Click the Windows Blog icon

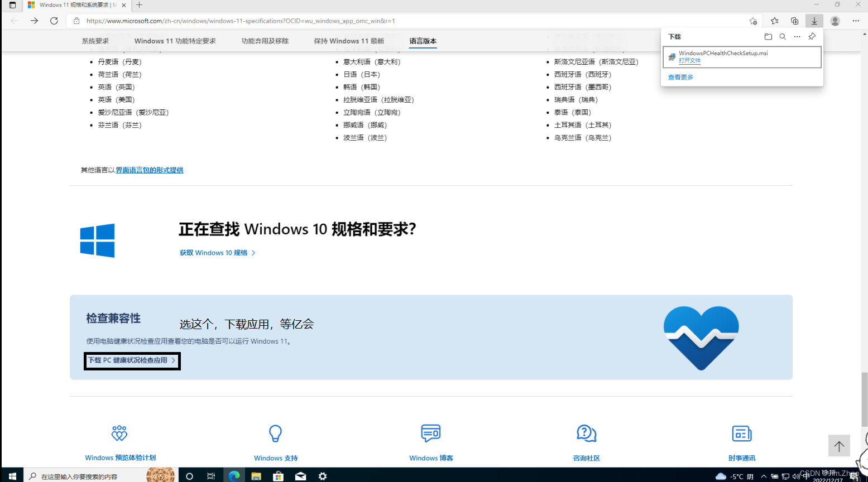(431, 433)
